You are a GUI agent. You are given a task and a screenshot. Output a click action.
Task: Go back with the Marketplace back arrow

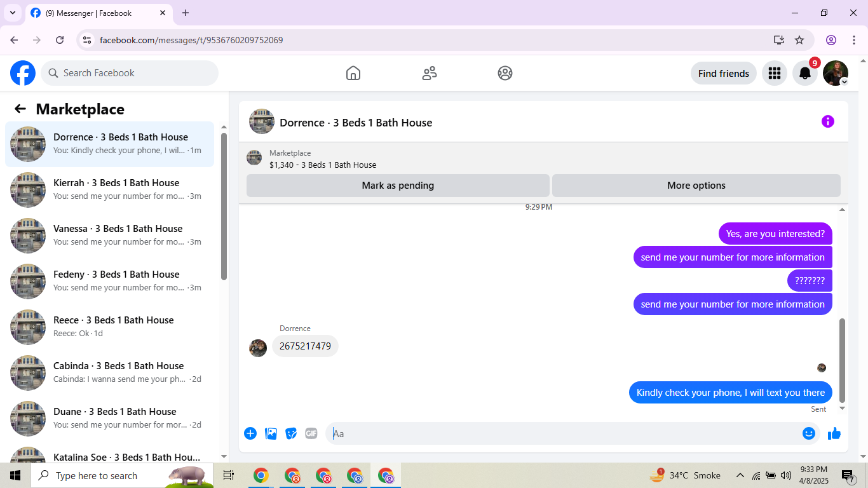(x=20, y=109)
